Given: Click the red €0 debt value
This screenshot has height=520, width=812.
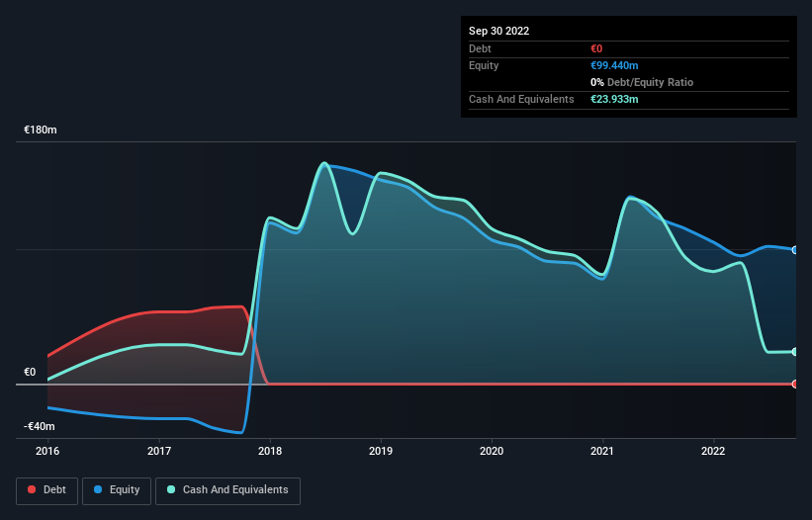Looking at the screenshot, I should click(596, 48).
